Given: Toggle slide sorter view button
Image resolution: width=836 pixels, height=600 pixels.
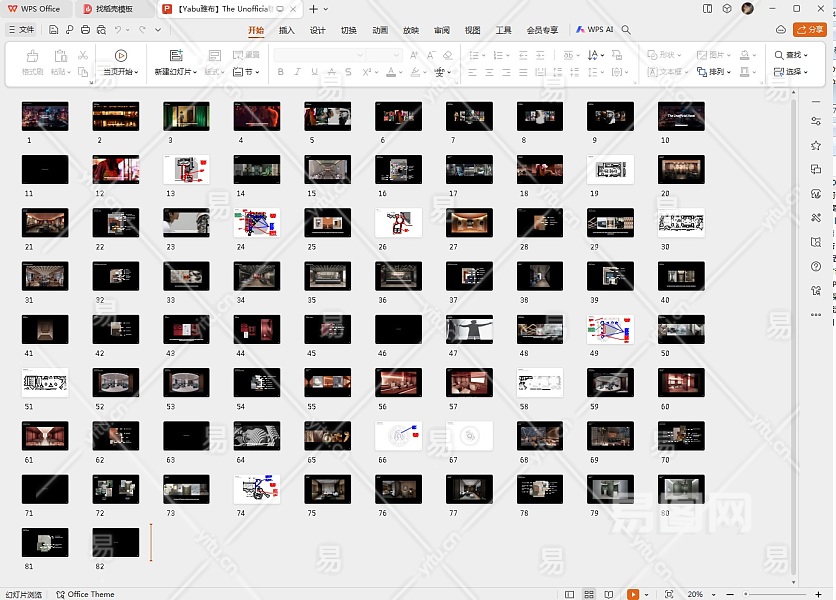Looking at the screenshot, I should pyautogui.click(x=590, y=594).
